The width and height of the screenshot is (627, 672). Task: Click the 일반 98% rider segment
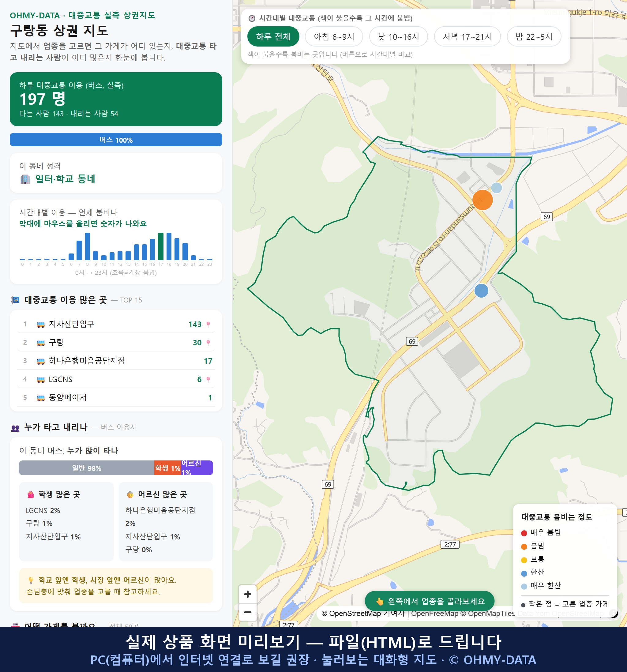pos(87,468)
